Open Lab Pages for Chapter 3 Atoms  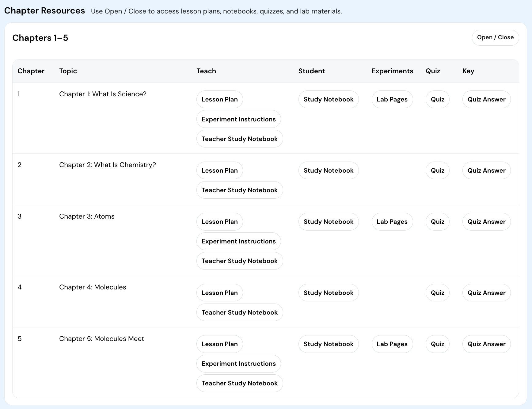tap(392, 222)
